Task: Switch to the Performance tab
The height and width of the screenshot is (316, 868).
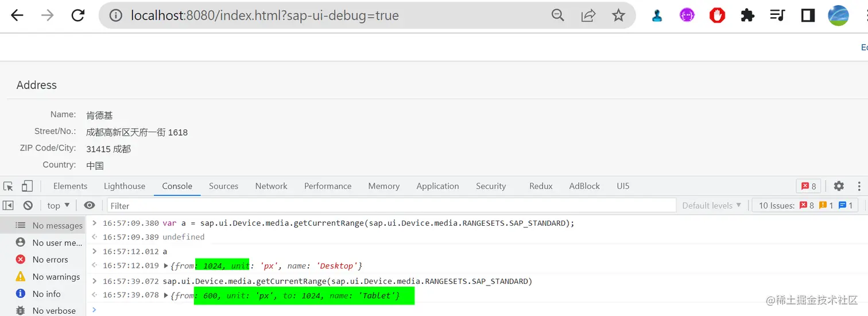Action: 328,186
